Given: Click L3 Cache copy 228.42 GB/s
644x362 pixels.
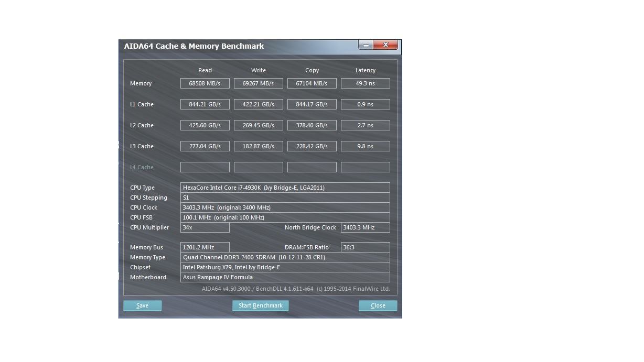Looking at the screenshot, I should click(x=312, y=146).
